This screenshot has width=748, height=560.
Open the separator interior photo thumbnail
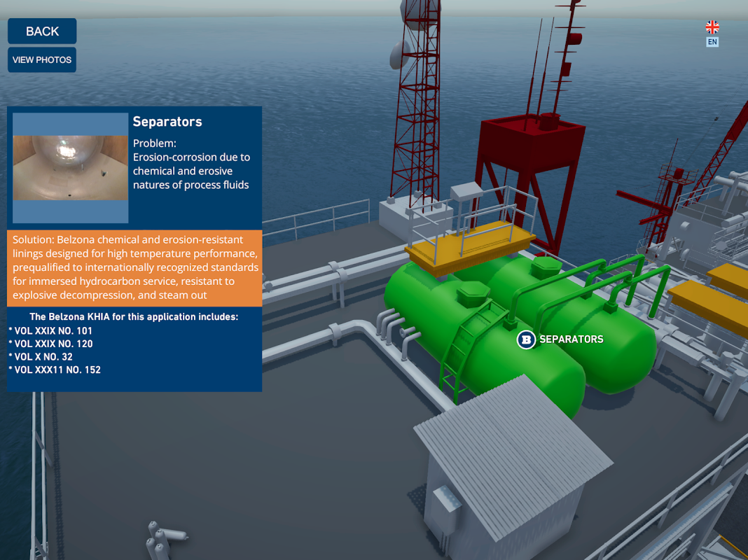(71, 168)
